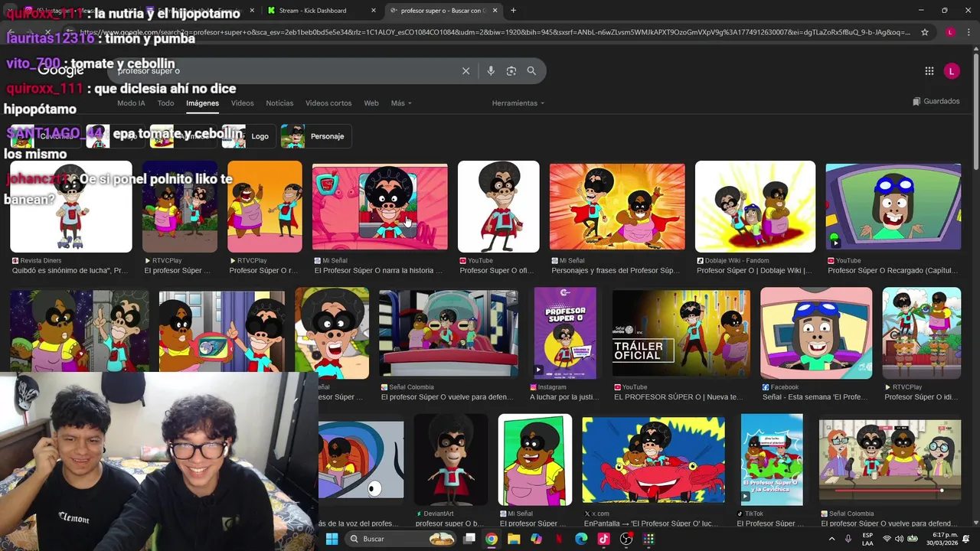Show hidden system tray icons

[832, 539]
